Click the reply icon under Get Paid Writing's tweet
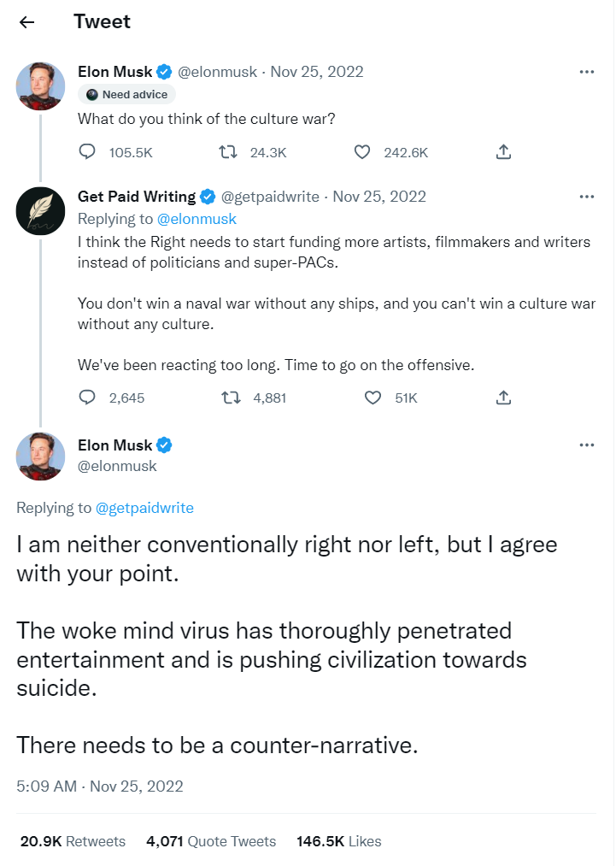Screen dimensions: 616x866 pyautogui.click(x=85, y=398)
